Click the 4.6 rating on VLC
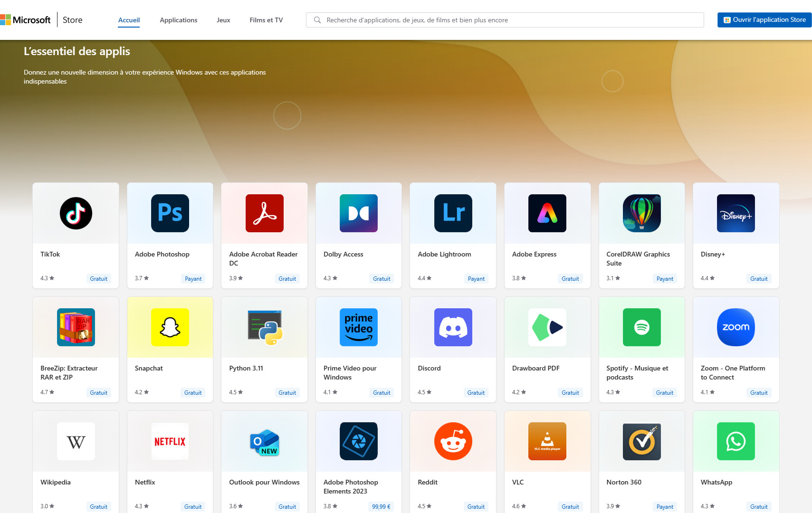The image size is (812, 513). 519,506
